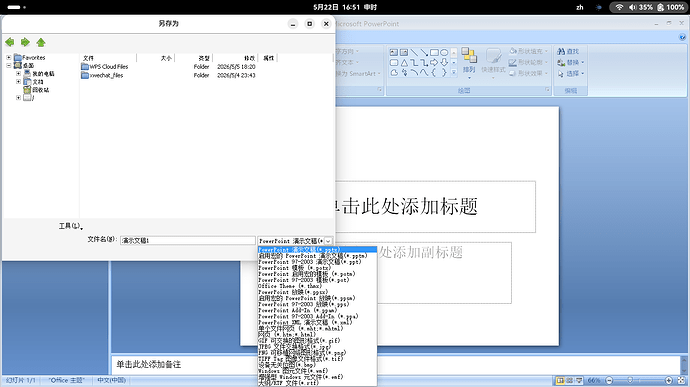The height and width of the screenshot is (387, 690).
Task: Click the green Forward arrow in the Save As dialog
Action: tap(25, 42)
